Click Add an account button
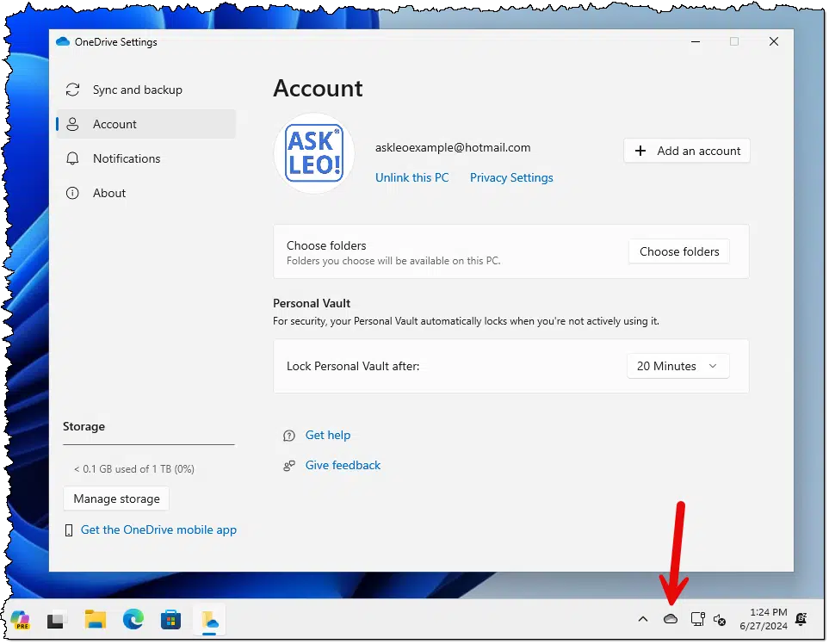 pyautogui.click(x=687, y=151)
